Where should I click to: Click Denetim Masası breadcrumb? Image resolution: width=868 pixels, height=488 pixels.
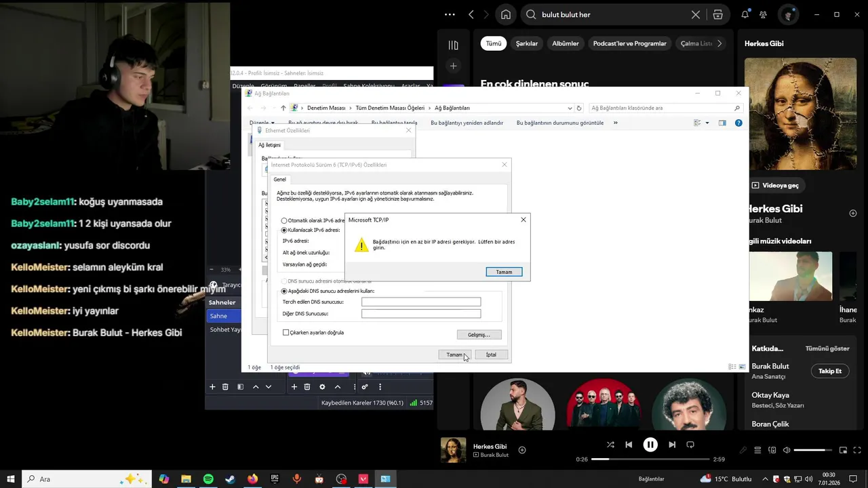point(326,108)
